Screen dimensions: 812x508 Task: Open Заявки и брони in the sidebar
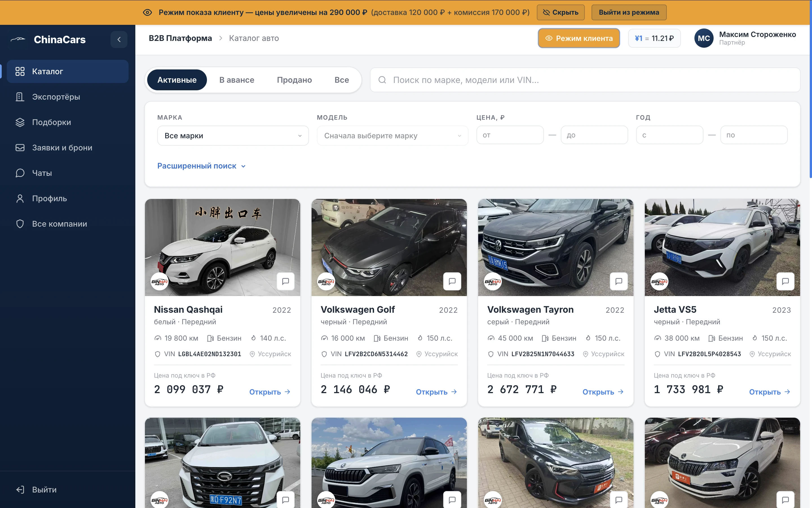(x=67, y=148)
